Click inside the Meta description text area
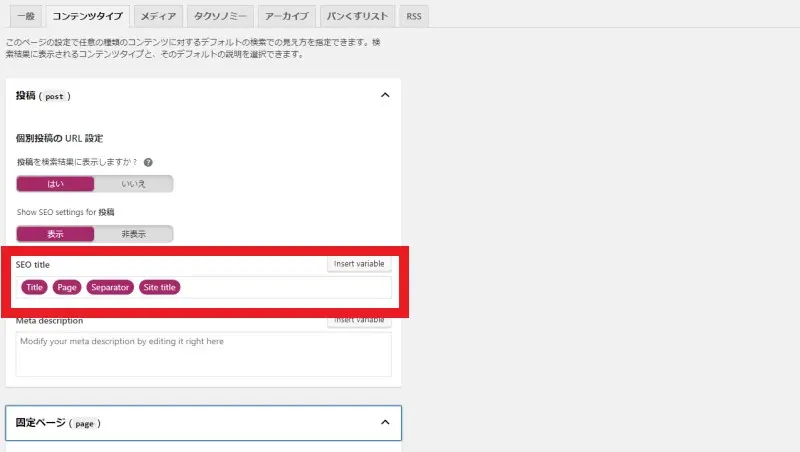The height and width of the screenshot is (452, 800). tap(203, 355)
